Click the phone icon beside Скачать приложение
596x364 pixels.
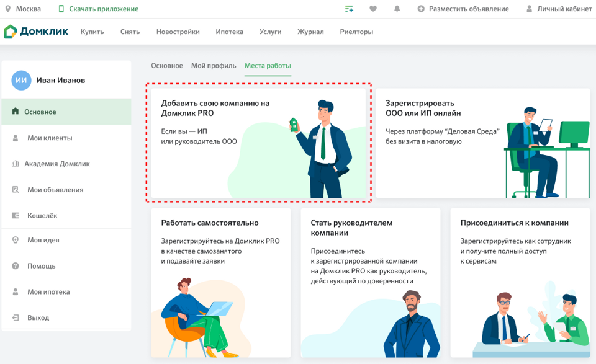click(x=61, y=8)
